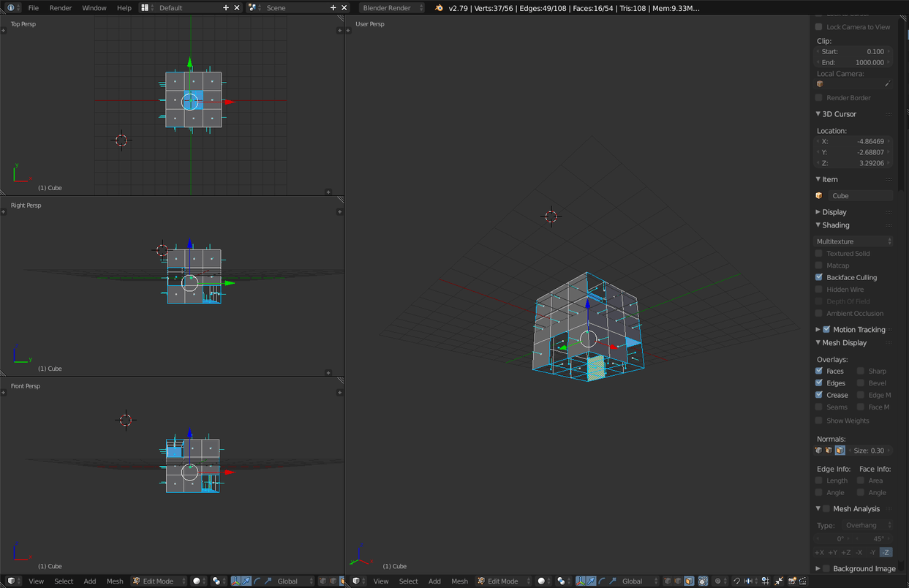The width and height of the screenshot is (909, 588).
Task: Toggle the 3D manipulator widget in main viewport
Action: coord(580,581)
